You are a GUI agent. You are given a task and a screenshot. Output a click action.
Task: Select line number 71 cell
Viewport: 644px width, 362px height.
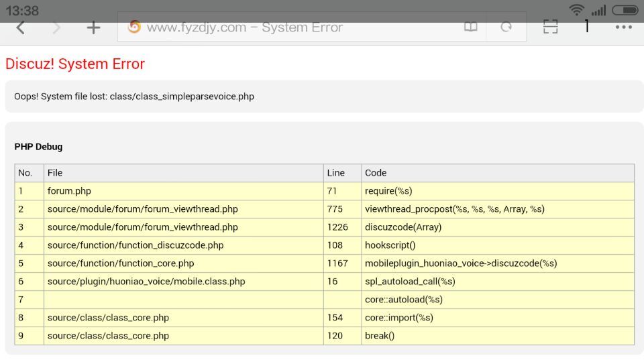pos(343,191)
